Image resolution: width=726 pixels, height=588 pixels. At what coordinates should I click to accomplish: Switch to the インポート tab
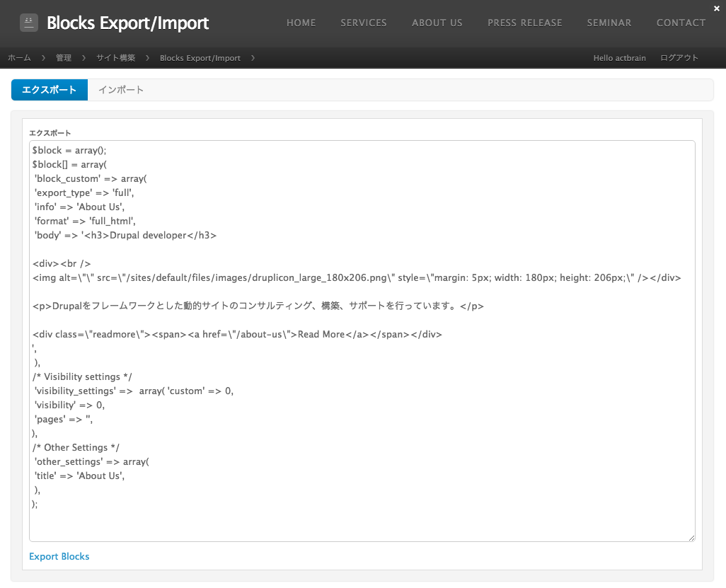(121, 90)
